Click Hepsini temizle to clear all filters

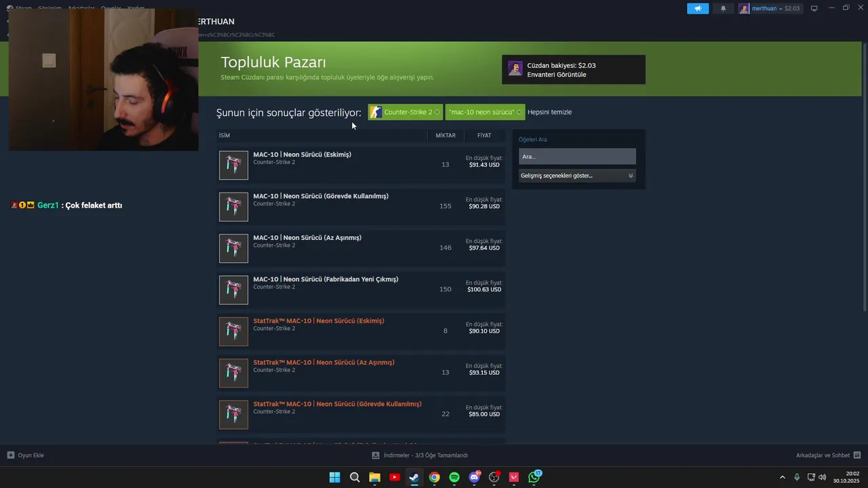point(549,112)
